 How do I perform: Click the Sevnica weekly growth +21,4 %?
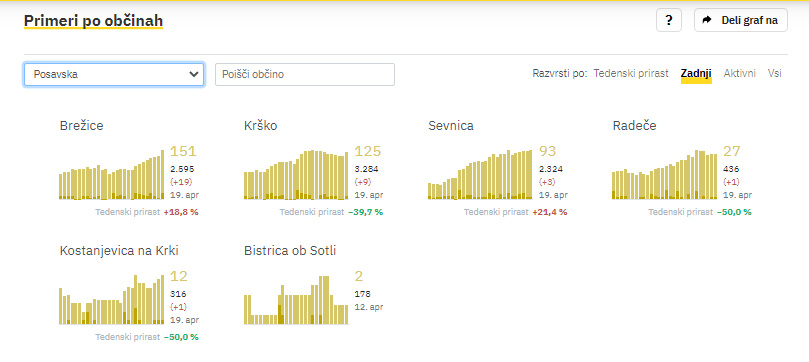click(x=551, y=212)
